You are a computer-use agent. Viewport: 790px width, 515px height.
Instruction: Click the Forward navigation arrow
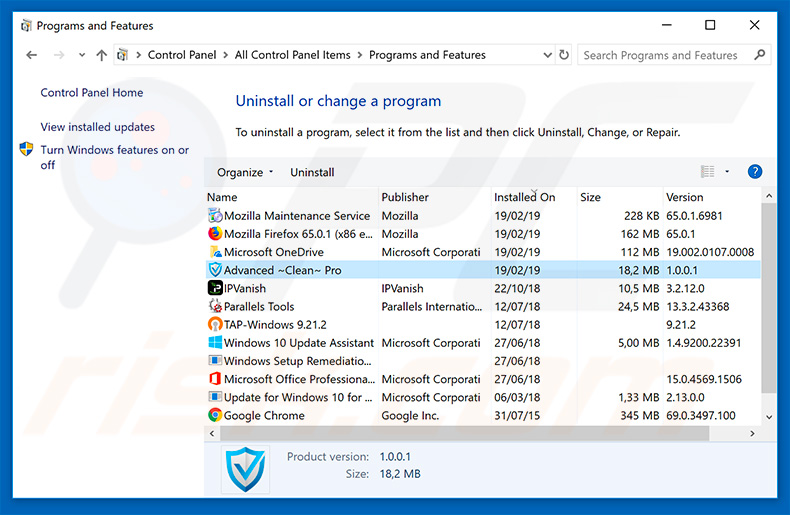(59, 55)
